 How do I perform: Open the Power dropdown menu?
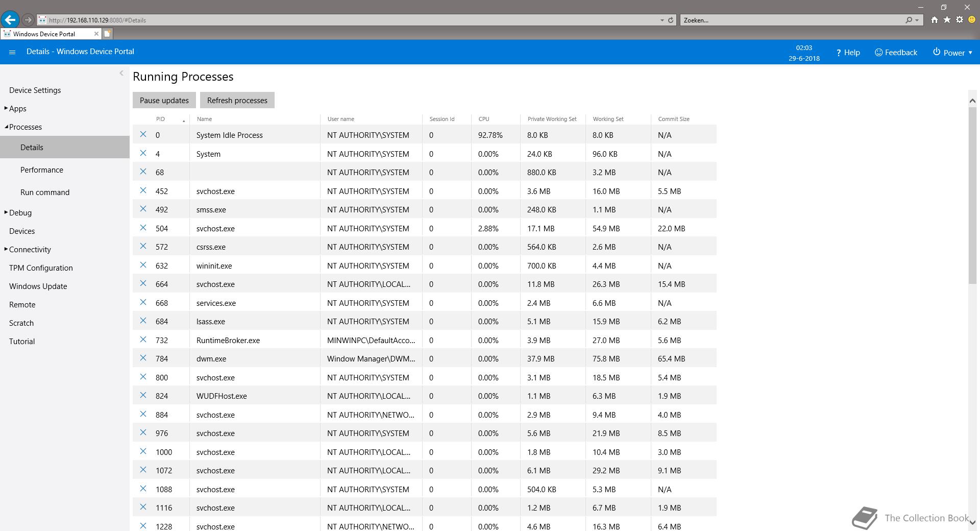pos(952,52)
